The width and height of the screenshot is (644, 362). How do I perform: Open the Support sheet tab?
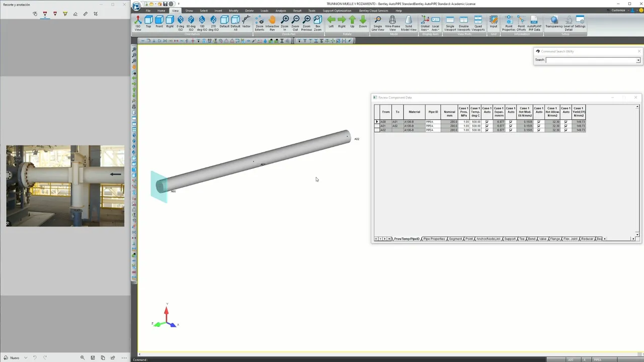click(510, 239)
